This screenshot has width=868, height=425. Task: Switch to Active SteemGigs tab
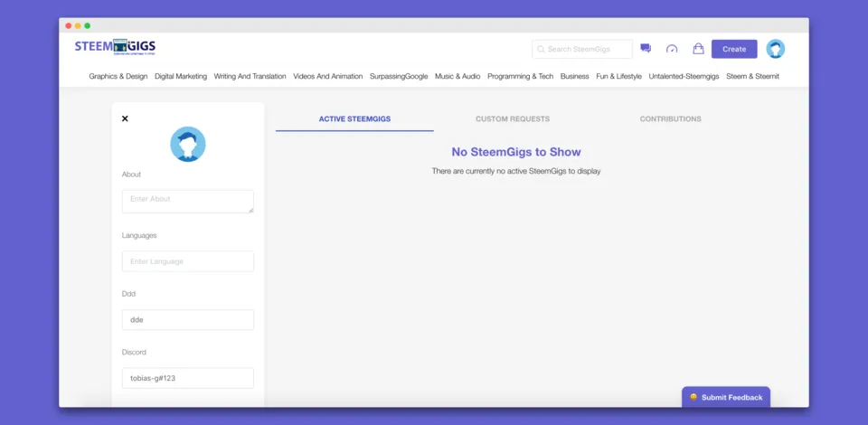pyautogui.click(x=354, y=119)
